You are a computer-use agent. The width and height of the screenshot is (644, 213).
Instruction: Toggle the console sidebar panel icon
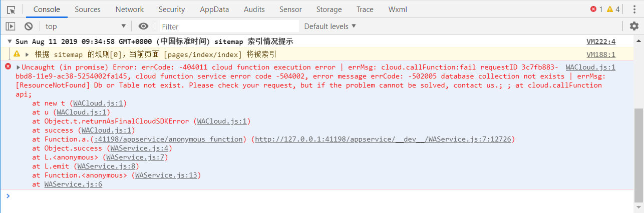click(11, 26)
